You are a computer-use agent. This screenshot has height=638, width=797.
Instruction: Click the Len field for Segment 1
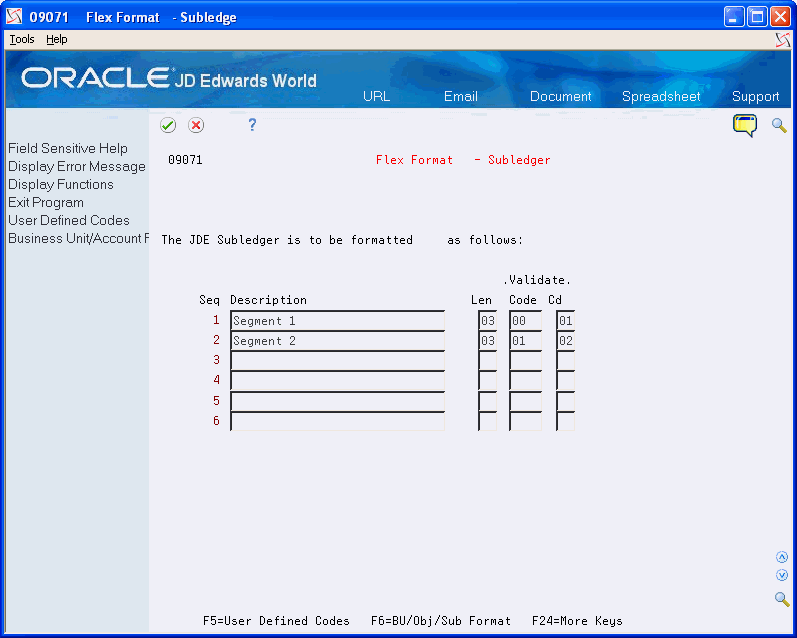coord(487,321)
